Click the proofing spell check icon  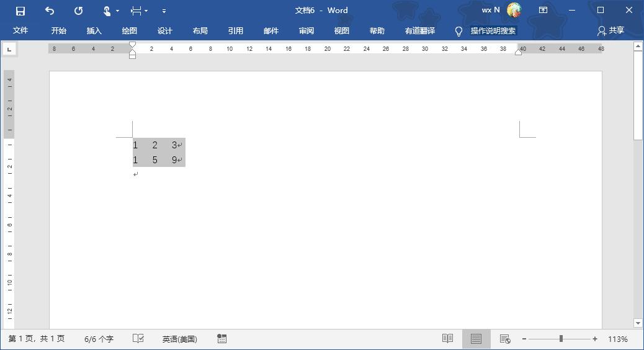[138, 338]
